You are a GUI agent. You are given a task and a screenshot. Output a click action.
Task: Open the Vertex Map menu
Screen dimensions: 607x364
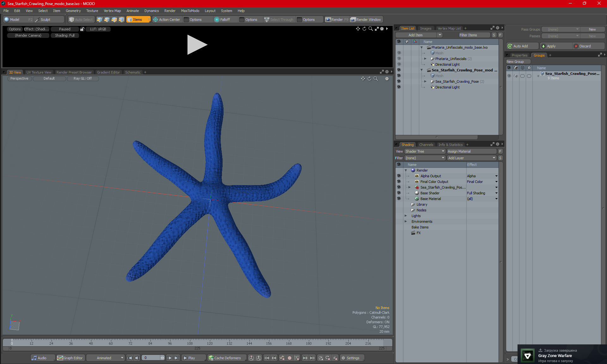(x=112, y=11)
